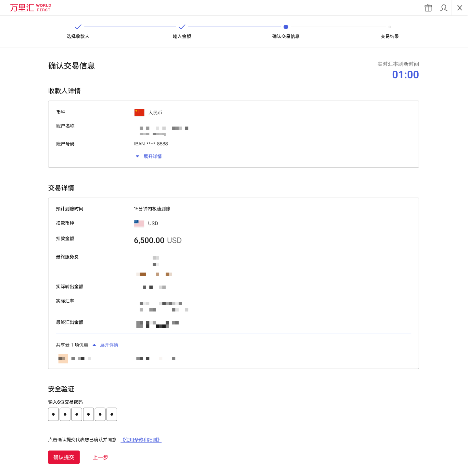Click the gift promotions icon in top bar
The image size is (468, 476).
pyautogui.click(x=428, y=8)
